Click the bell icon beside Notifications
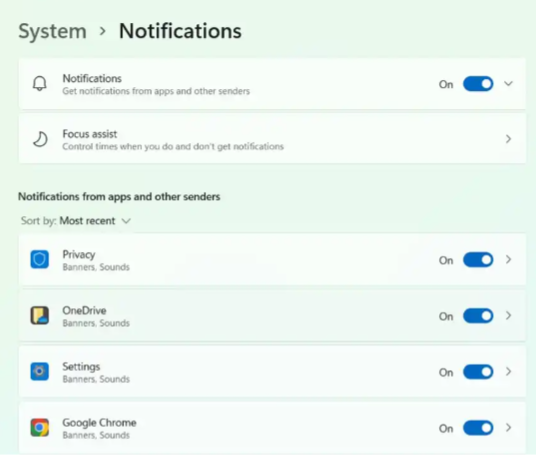The width and height of the screenshot is (536, 462). tap(40, 84)
